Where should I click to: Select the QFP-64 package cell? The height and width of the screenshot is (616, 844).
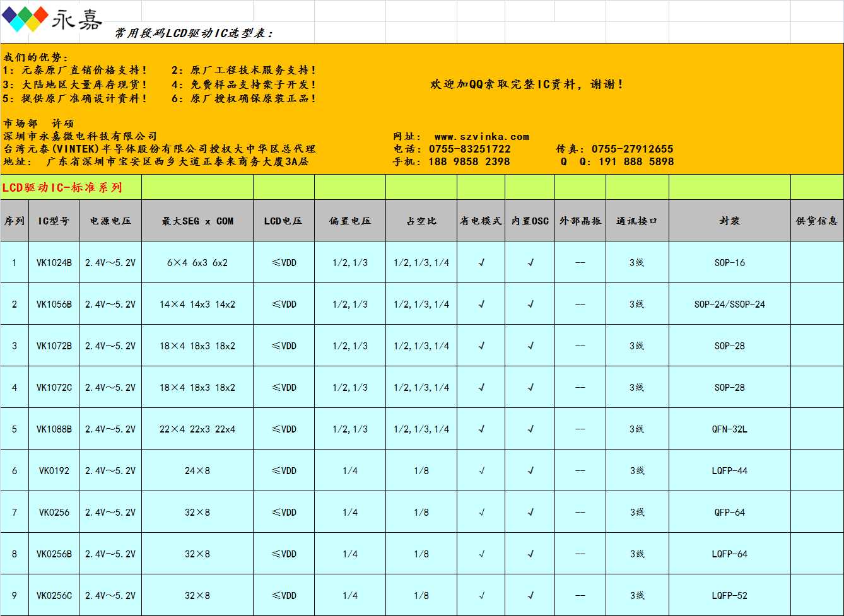730,512
